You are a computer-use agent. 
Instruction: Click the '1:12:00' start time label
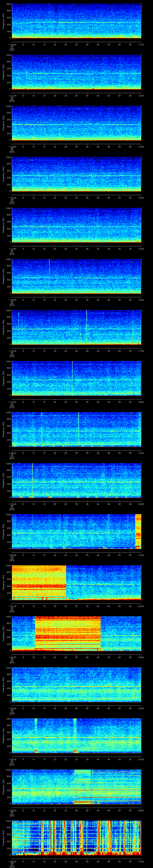tap(12, 147)
